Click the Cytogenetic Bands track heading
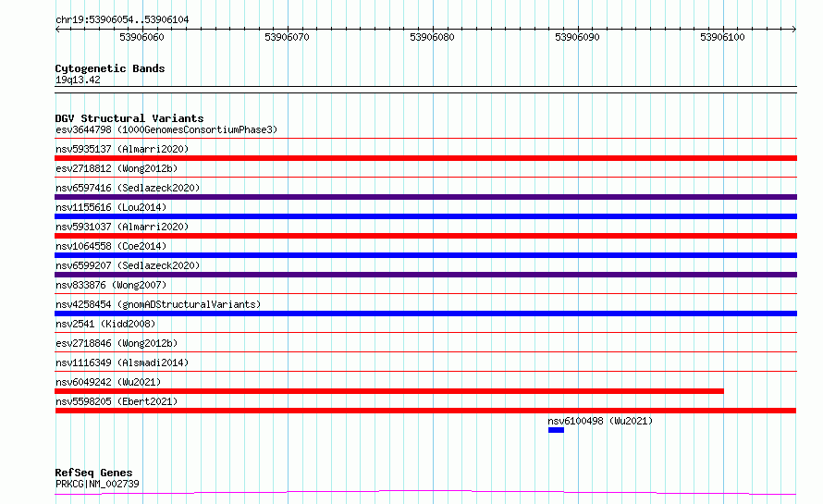Screen dimensions: 823x504 (x=110, y=68)
